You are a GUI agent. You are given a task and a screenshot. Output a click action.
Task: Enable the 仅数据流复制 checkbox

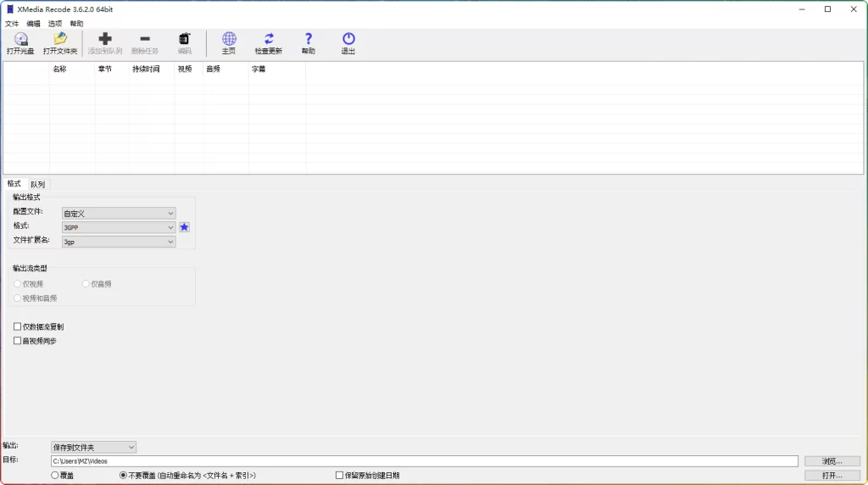[x=17, y=326]
